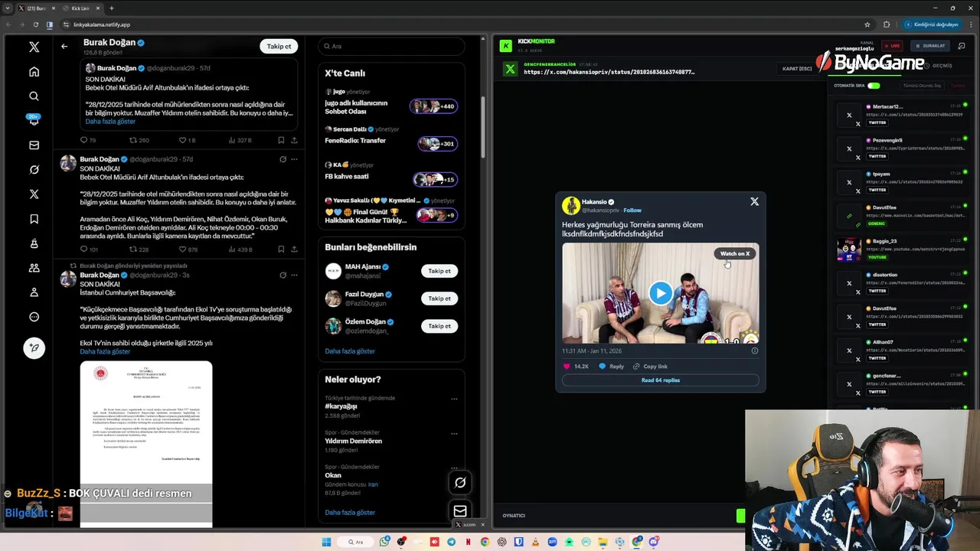Open more options for Okan trend

click(x=454, y=468)
